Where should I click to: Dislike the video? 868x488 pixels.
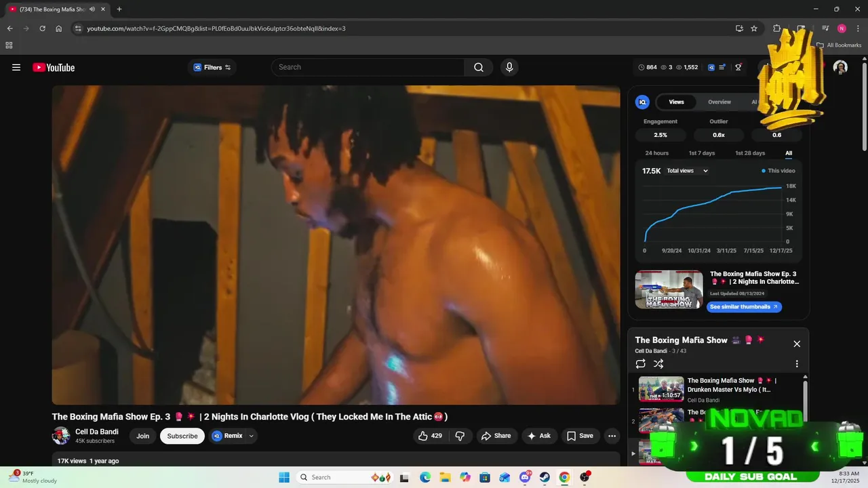460,436
